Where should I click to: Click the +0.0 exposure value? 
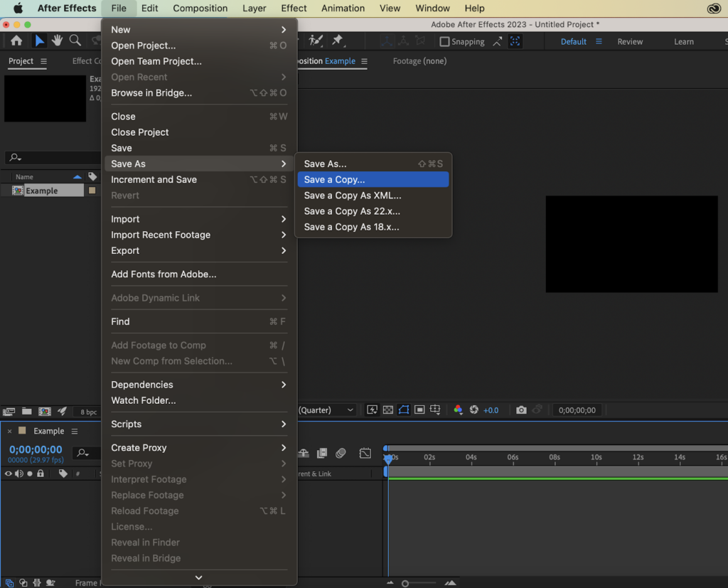(491, 410)
